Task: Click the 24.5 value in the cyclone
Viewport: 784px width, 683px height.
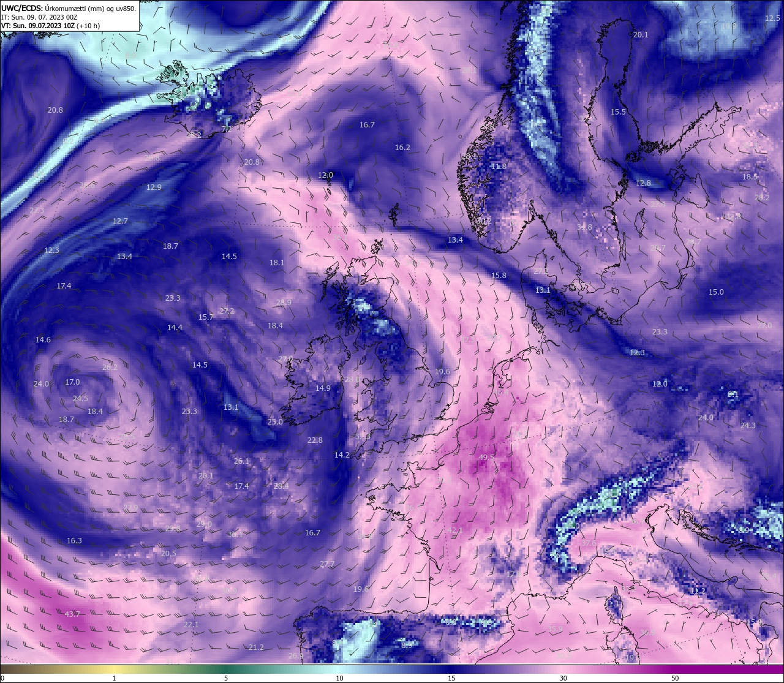Action: (x=80, y=398)
